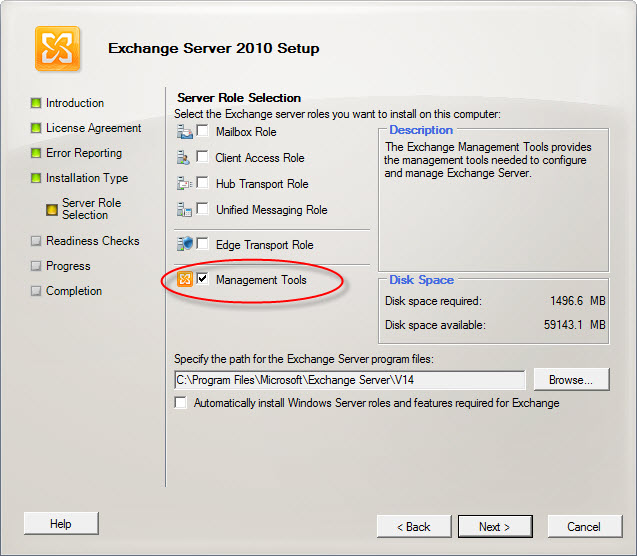Select the Completion step label
Image resolution: width=637 pixels, height=556 pixels.
click(x=74, y=291)
